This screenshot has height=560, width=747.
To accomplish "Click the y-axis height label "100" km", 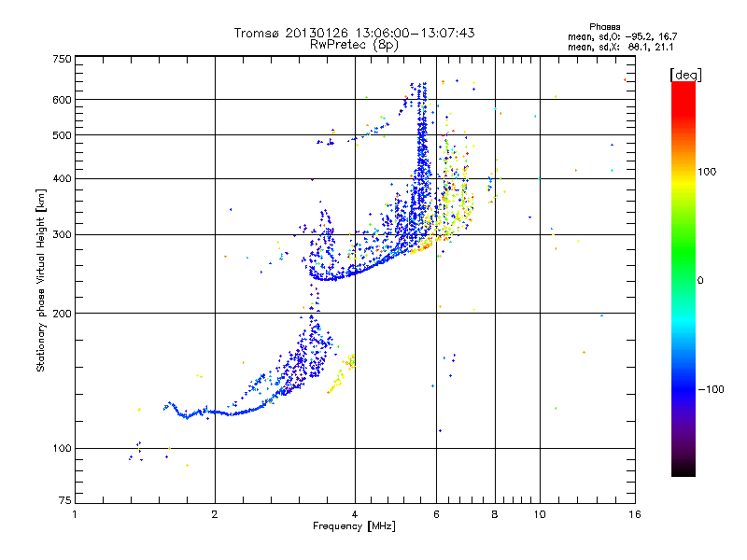I will point(62,448).
